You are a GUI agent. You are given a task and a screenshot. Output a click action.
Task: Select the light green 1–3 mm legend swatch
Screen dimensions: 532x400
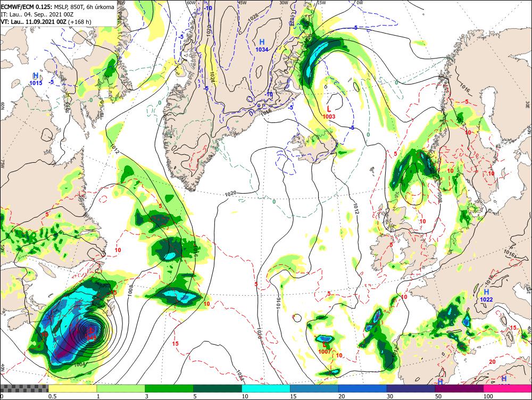[x=121, y=388]
